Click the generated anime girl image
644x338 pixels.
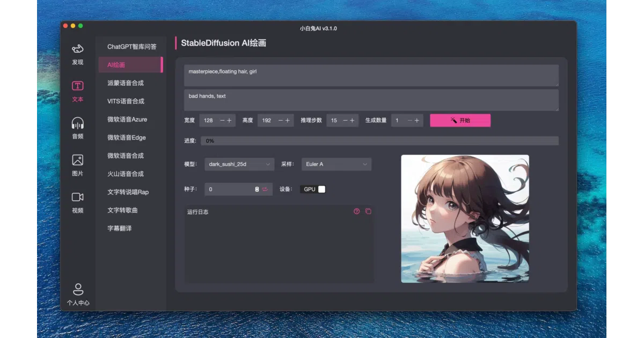click(465, 219)
